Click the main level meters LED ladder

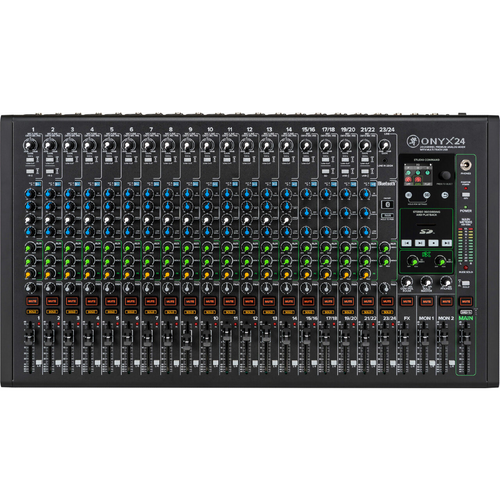click(466, 246)
